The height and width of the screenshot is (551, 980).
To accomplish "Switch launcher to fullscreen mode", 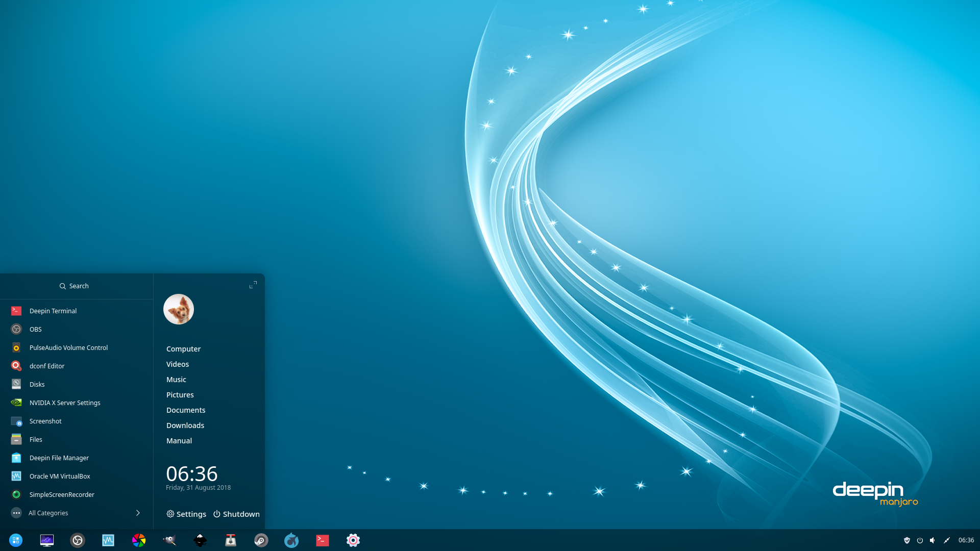I will [253, 285].
